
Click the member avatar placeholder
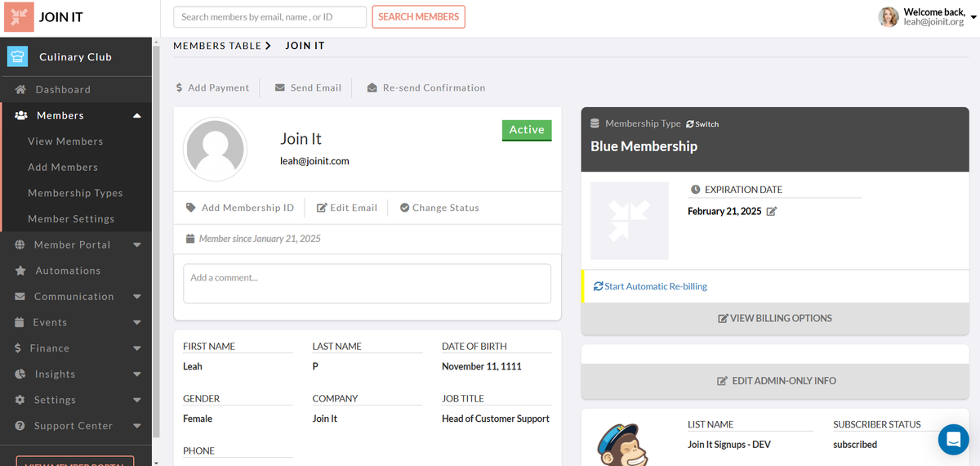click(216, 149)
